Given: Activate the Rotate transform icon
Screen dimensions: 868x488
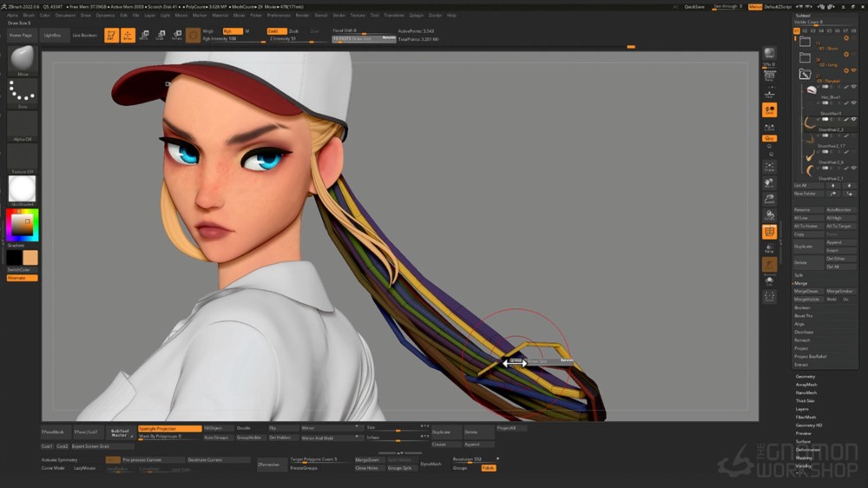Looking at the screenshot, I should 177,36.
